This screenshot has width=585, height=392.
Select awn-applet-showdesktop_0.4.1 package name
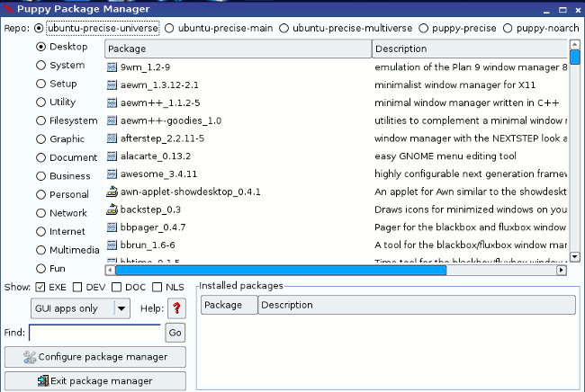pyautogui.click(x=190, y=192)
